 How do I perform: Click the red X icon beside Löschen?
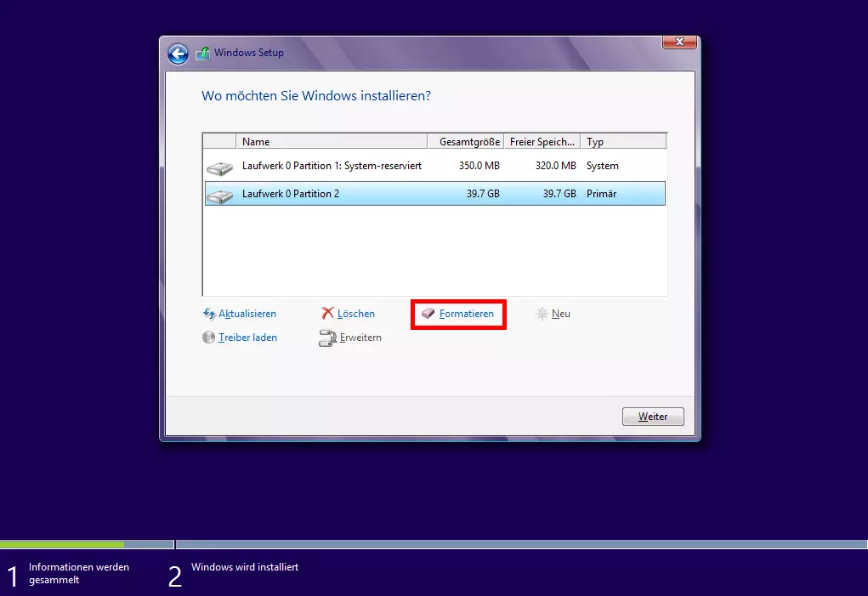327,313
